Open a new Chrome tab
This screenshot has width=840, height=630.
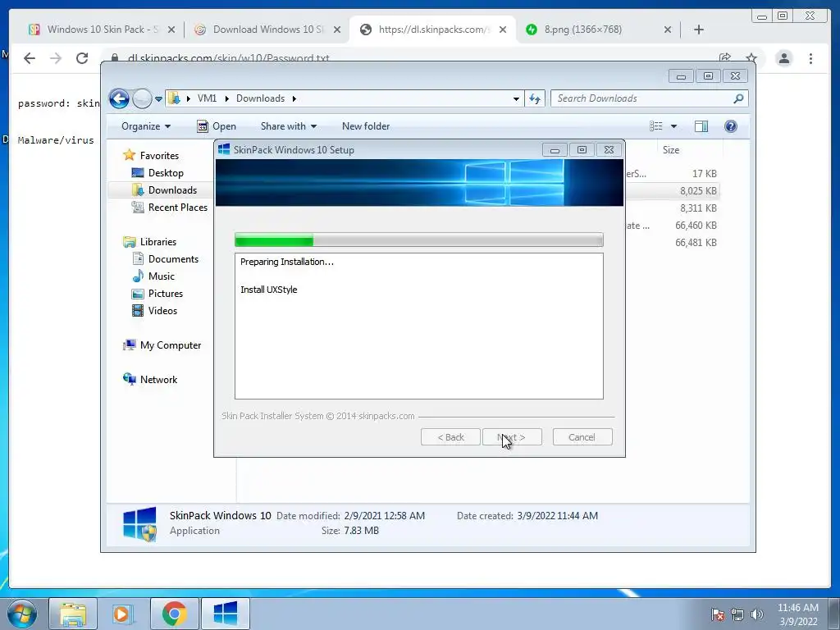coord(699,30)
